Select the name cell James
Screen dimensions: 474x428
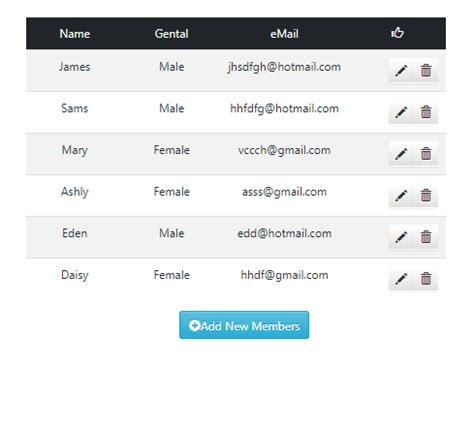(x=75, y=67)
